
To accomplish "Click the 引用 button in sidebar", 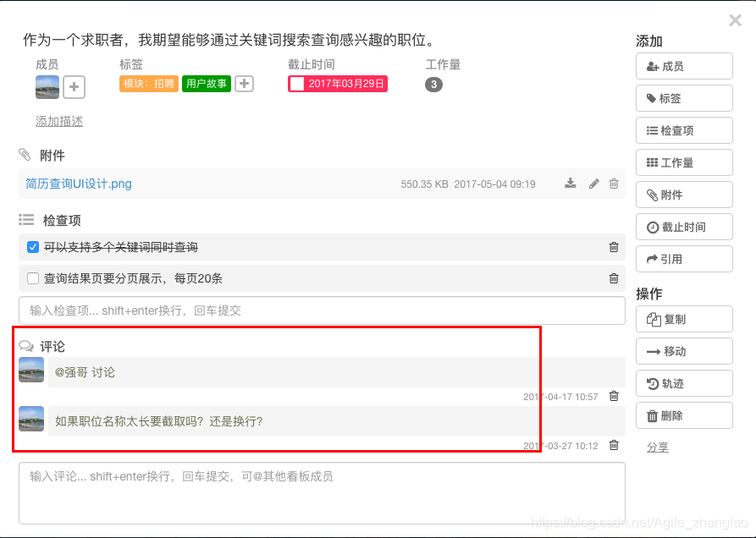I will (x=684, y=259).
